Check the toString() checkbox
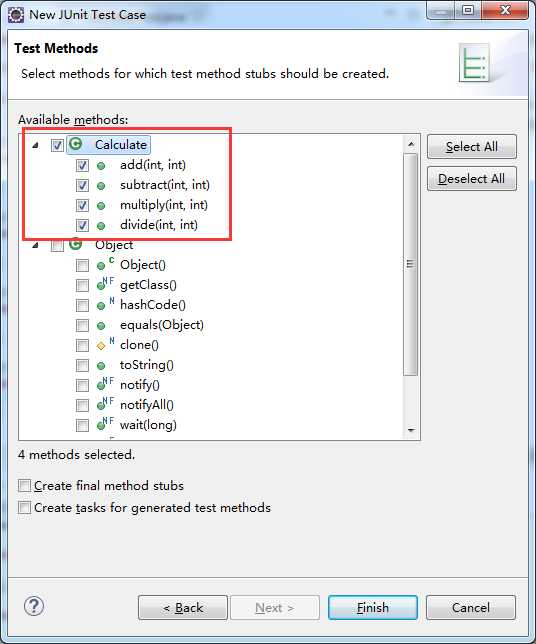Viewport: 536px width, 644px height. click(82, 365)
